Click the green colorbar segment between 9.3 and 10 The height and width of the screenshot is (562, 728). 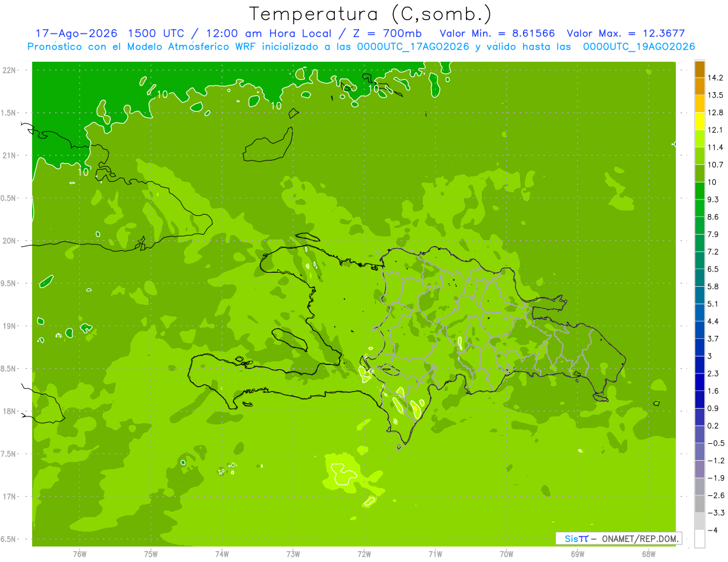[x=699, y=190]
